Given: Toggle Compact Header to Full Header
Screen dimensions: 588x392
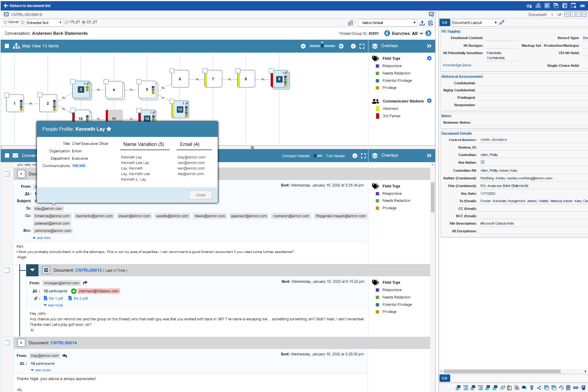Looking at the screenshot, I should 318,156.
